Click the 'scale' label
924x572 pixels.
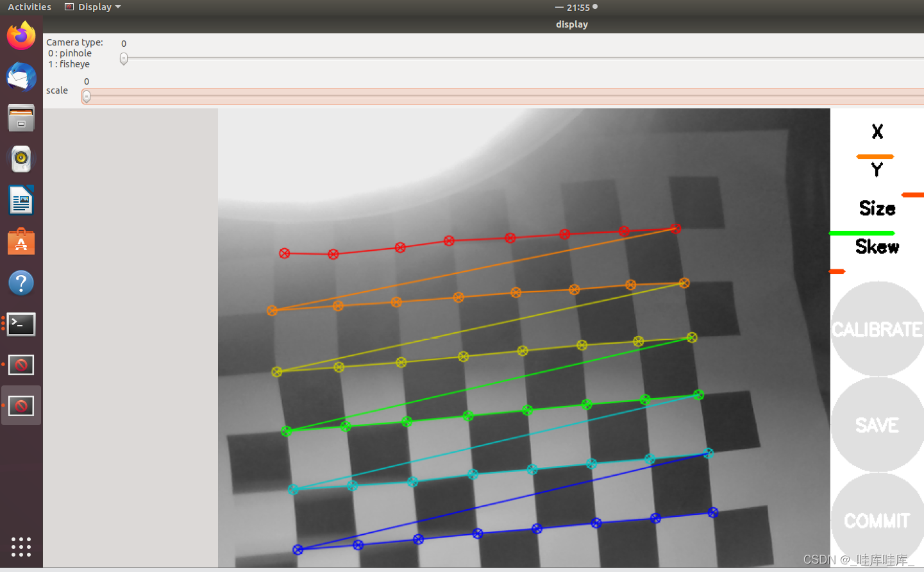(x=57, y=90)
